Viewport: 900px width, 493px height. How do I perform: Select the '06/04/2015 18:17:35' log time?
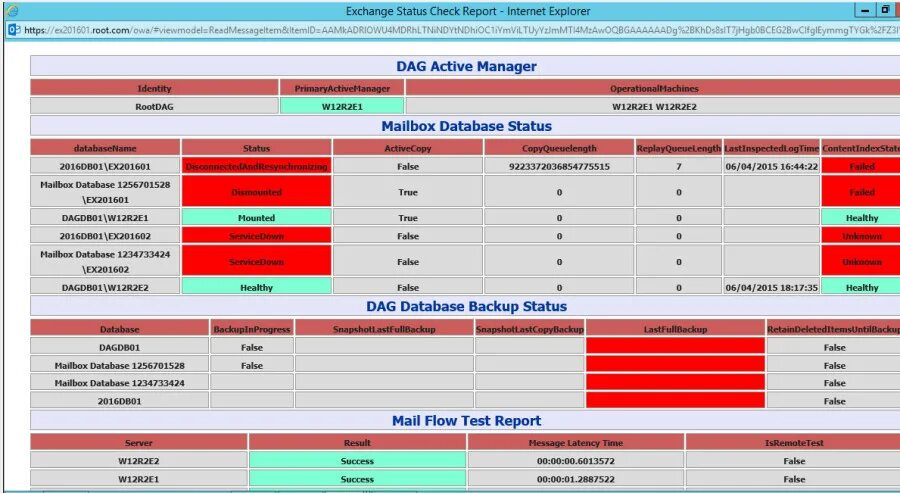[771, 287]
